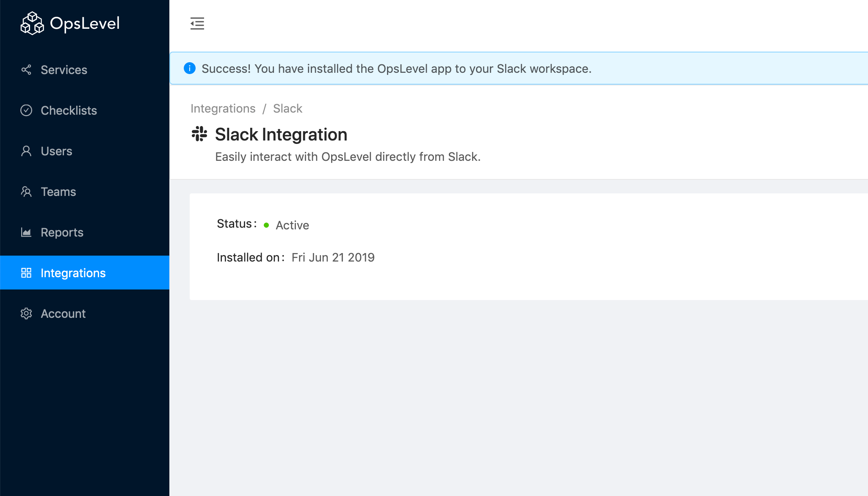Click the Account gear icon
Image resolution: width=868 pixels, height=496 pixels.
pos(26,313)
